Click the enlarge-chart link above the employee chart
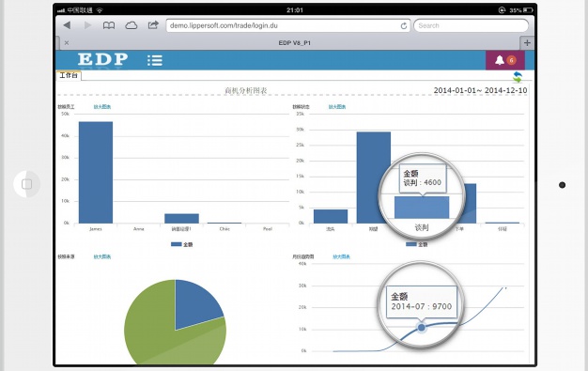The width and height of the screenshot is (588, 371). [x=102, y=107]
